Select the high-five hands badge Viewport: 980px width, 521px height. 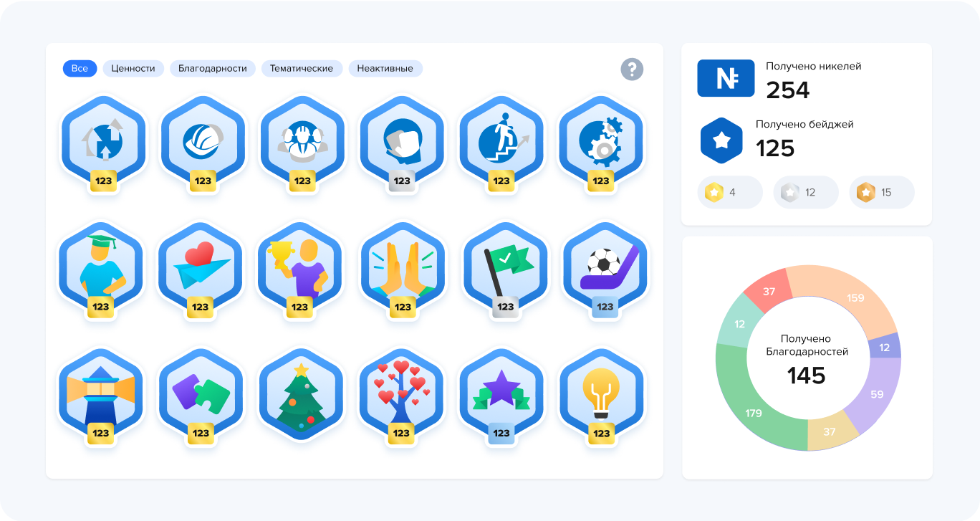[403, 267]
